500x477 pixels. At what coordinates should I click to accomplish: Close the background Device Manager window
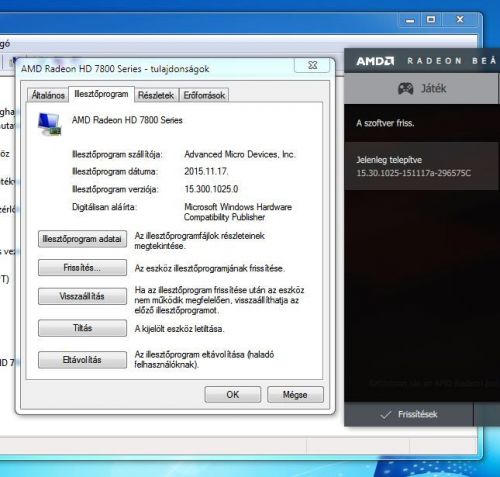460,20
